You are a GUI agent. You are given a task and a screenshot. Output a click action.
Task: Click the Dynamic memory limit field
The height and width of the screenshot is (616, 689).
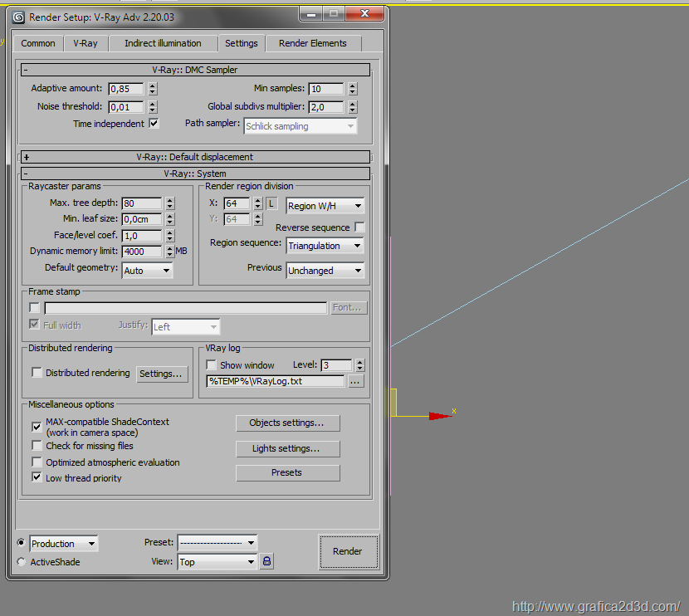142,252
